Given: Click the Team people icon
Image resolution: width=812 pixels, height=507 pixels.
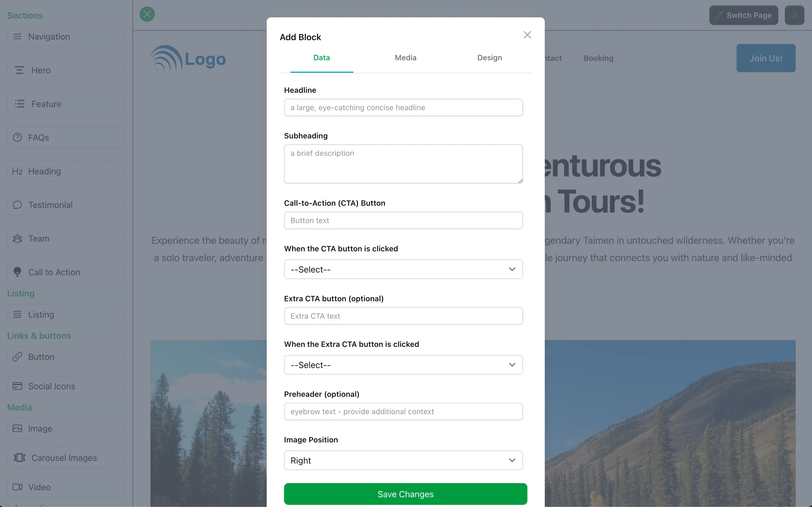Looking at the screenshot, I should coord(17,238).
